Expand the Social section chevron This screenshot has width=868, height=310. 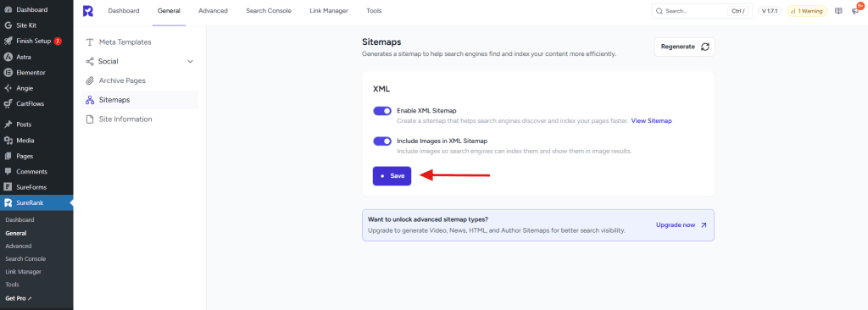pos(191,62)
